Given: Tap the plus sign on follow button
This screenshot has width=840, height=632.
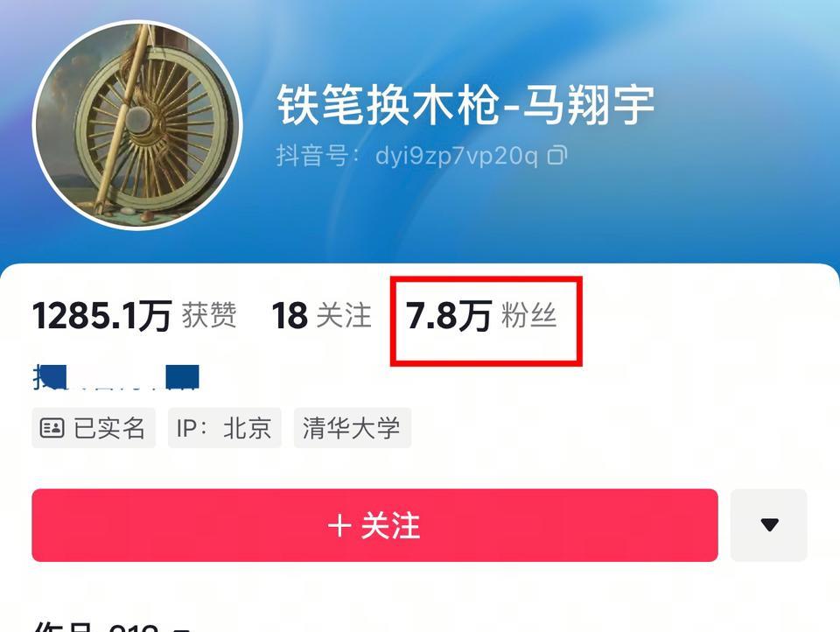Looking at the screenshot, I should 339,525.
